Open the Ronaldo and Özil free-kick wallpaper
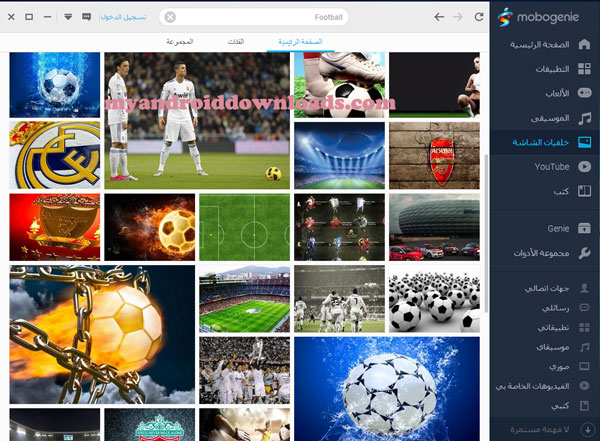600x441 pixels. 197,121
